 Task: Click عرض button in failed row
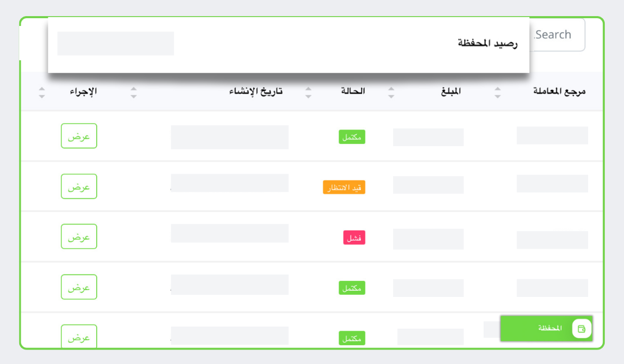tap(79, 237)
